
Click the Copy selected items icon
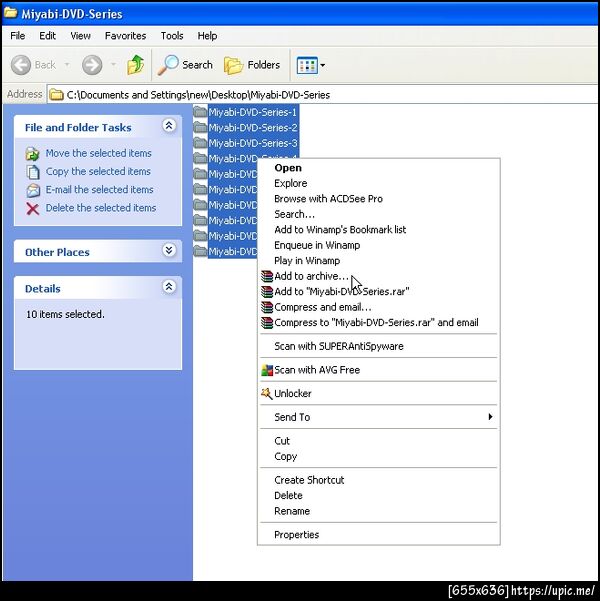pyautogui.click(x=33, y=172)
